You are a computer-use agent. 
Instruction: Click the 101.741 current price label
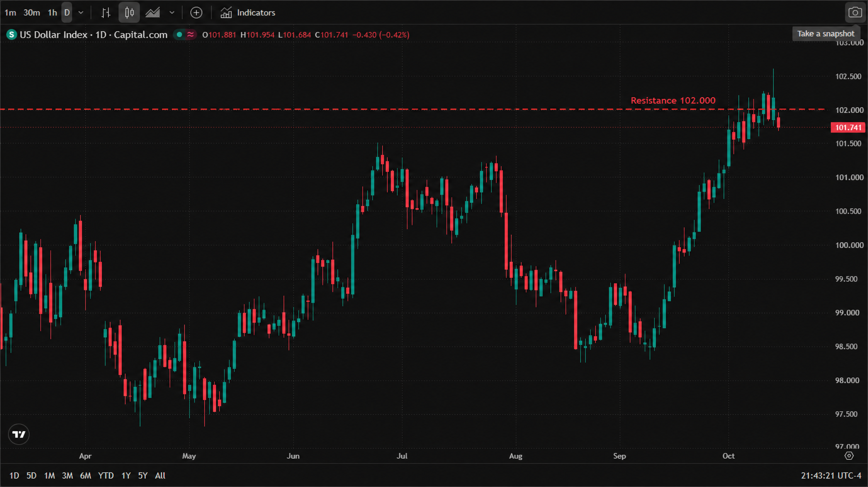848,128
